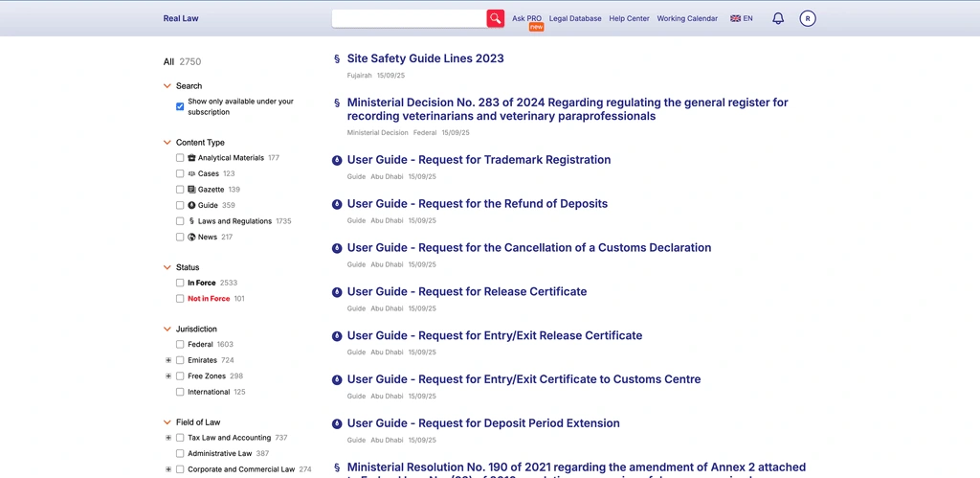980x478 pixels.
Task: Open the user profile avatar R
Action: pos(808,19)
